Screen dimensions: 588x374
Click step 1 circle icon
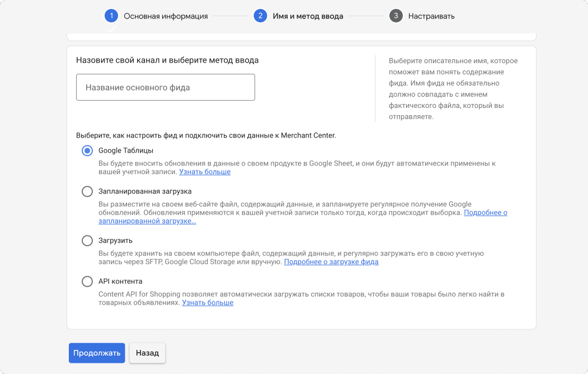coord(111,16)
